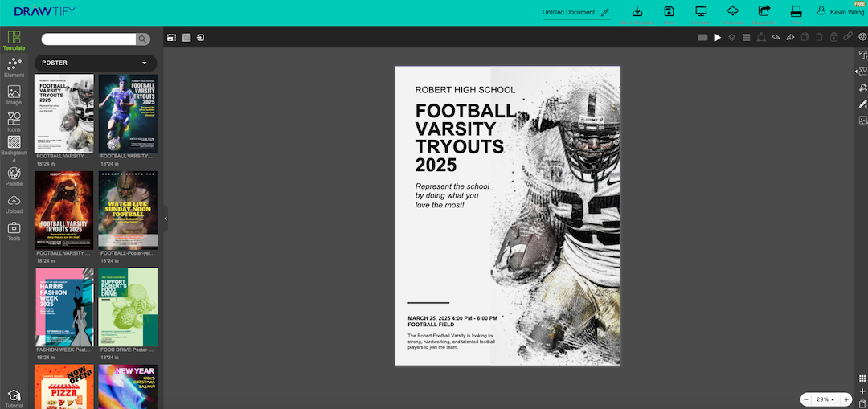Open the Icons panel
868x409 pixels.
14,122
